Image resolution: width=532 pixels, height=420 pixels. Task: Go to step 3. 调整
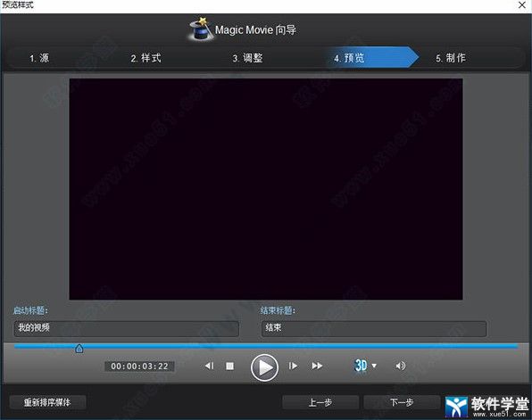(247, 58)
